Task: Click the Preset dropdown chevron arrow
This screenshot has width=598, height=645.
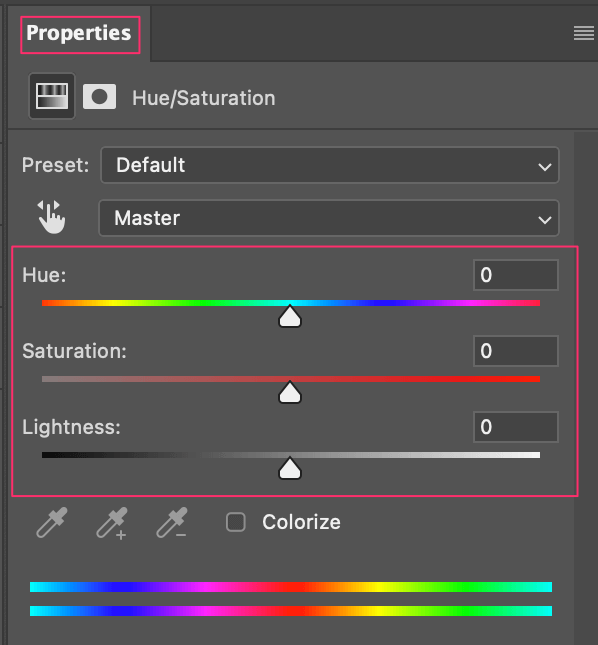Action: click(x=545, y=167)
